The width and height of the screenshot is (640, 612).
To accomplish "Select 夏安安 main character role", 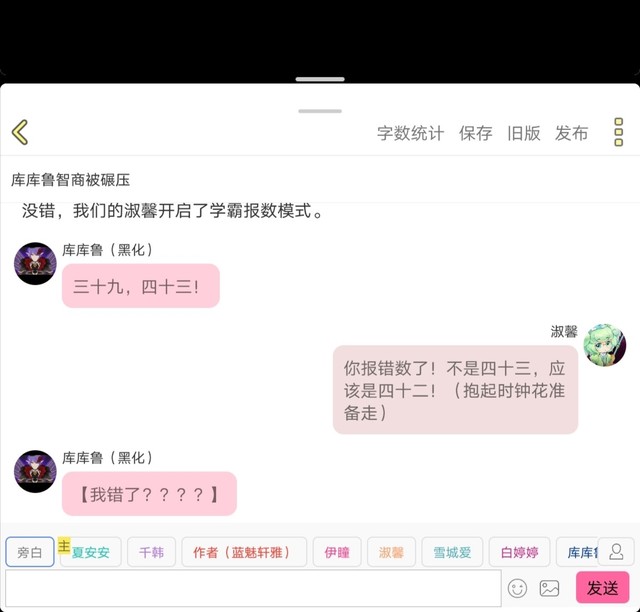I will point(91,552).
